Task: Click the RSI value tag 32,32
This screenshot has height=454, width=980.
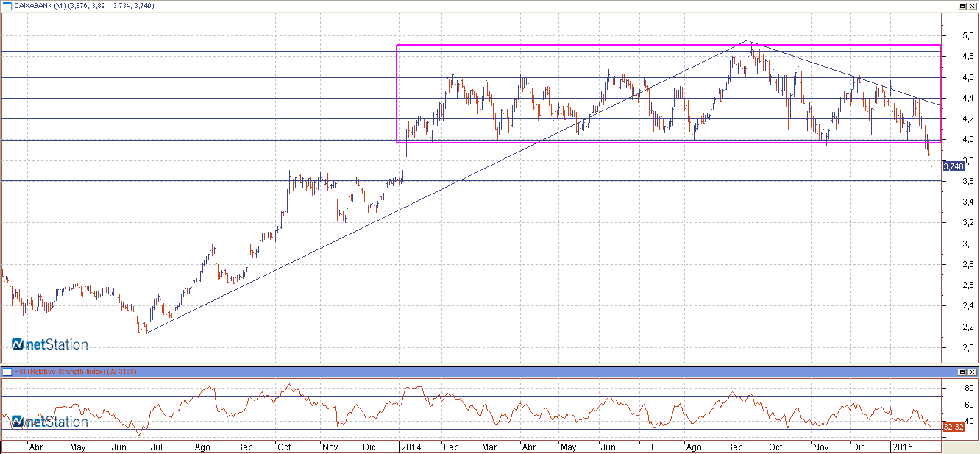Action: (954, 427)
